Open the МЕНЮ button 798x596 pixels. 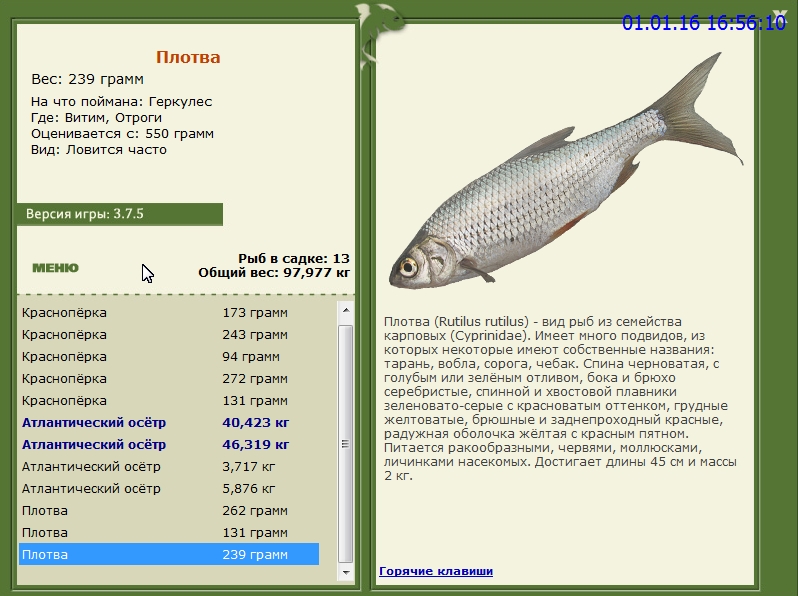(x=55, y=268)
